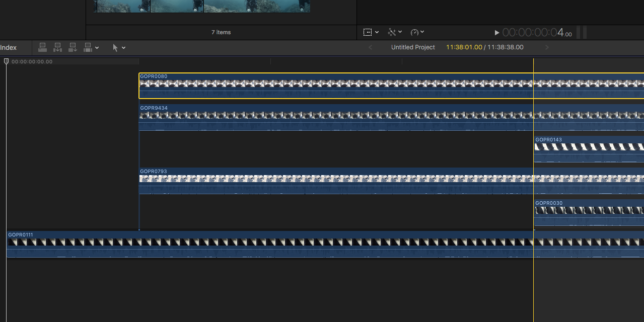Expand the retime options chevron
This screenshot has width=644, height=322.
(422, 32)
